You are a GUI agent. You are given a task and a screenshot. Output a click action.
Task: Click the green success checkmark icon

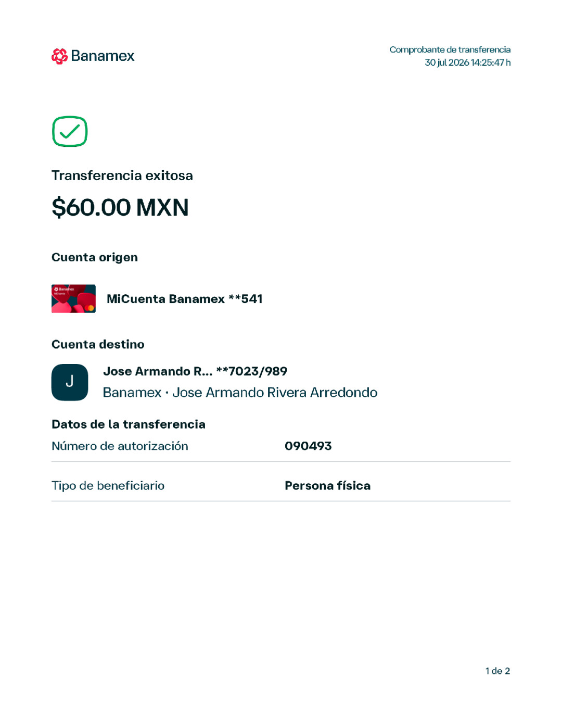[70, 131]
